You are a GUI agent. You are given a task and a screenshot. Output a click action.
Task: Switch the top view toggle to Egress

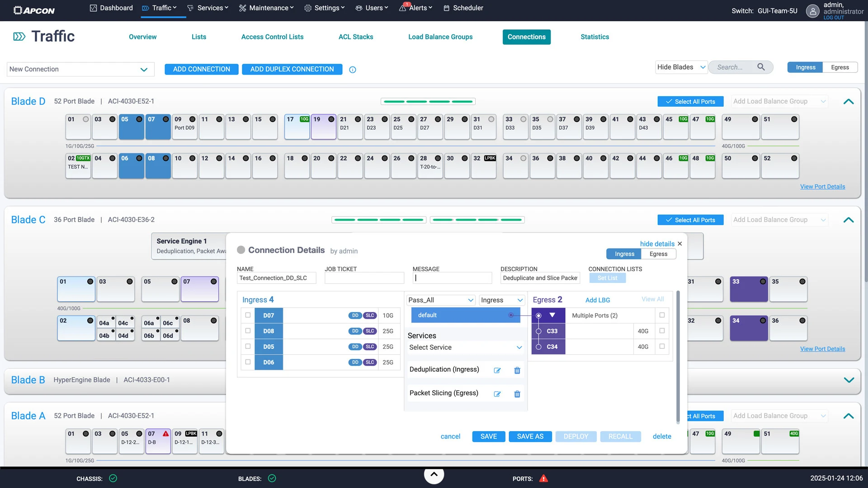pos(840,67)
